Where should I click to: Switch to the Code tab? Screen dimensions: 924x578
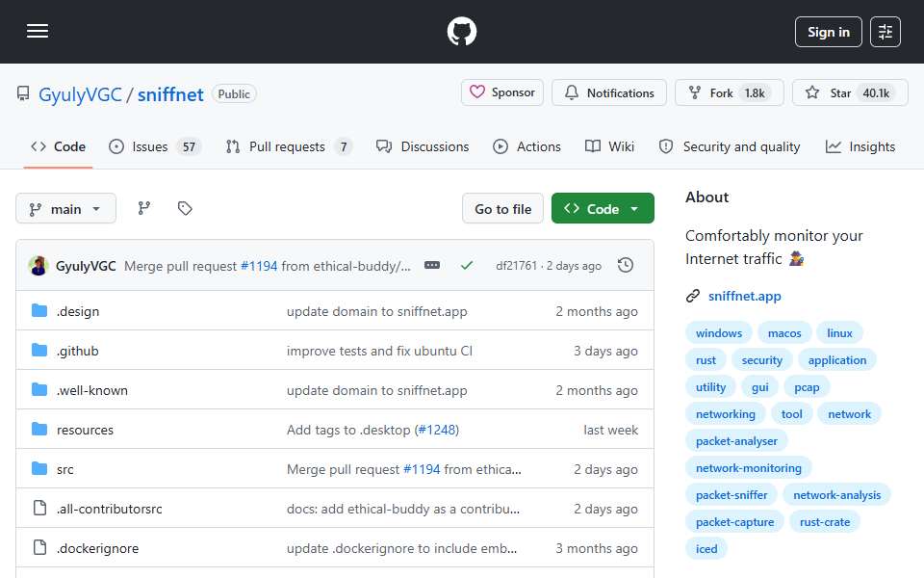[x=59, y=146]
